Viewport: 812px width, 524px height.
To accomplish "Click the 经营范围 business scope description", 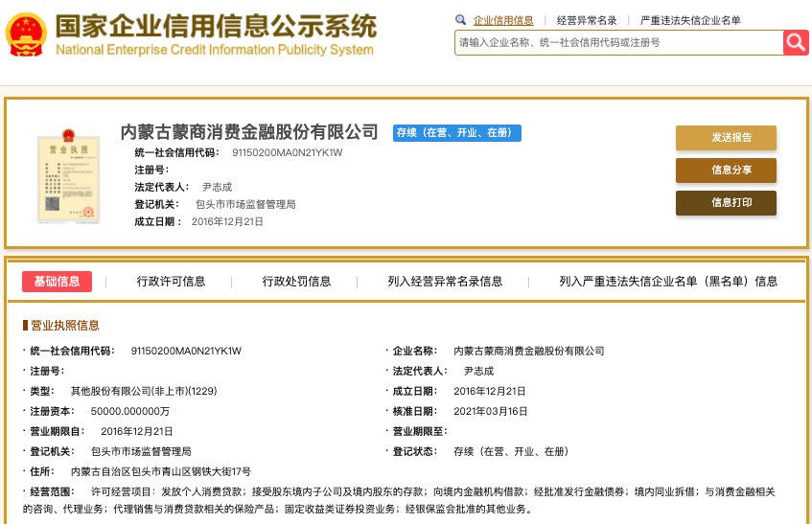I will point(399,500).
